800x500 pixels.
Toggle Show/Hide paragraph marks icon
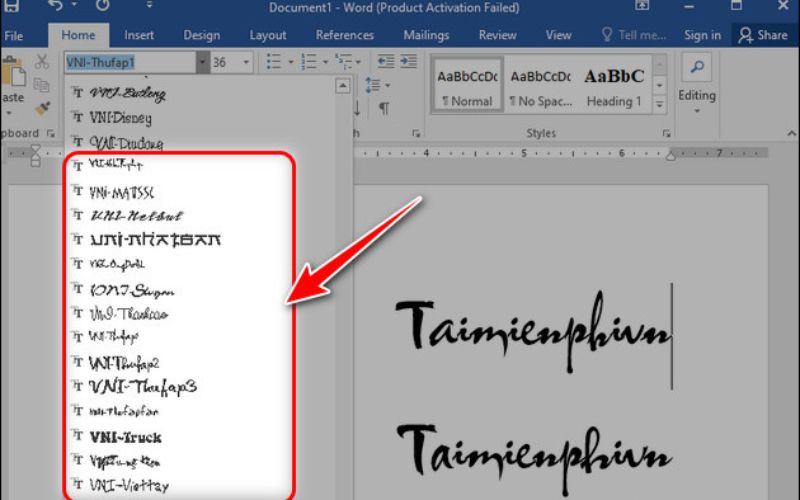coord(384,109)
